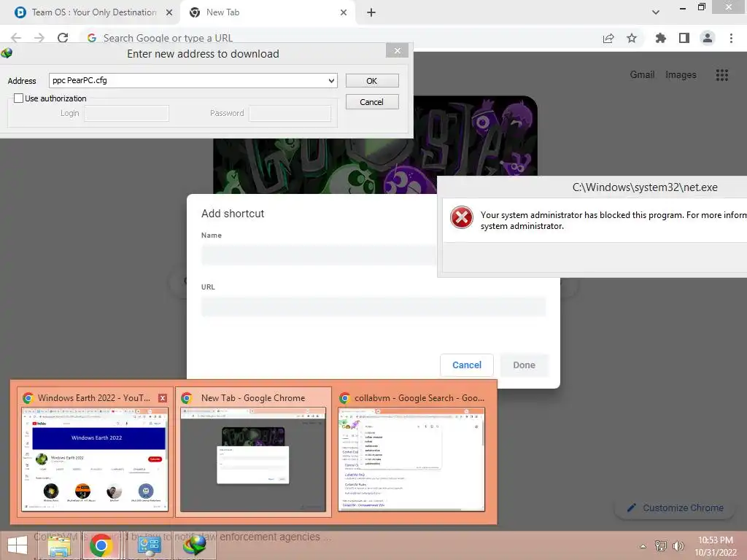747x560 pixels.
Task: Open the Extensions puzzle icon
Action: point(660,38)
